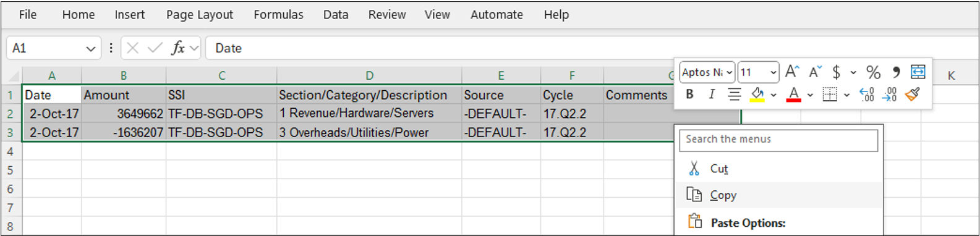980x236 pixels.
Task: Expand the insert function dropdown arrow
Action: tap(194, 48)
